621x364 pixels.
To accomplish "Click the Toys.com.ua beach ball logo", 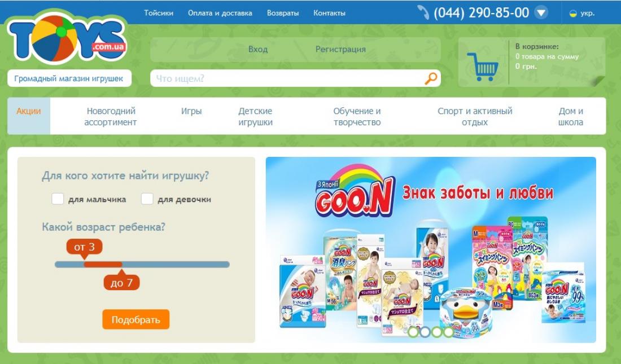I will [x=67, y=39].
